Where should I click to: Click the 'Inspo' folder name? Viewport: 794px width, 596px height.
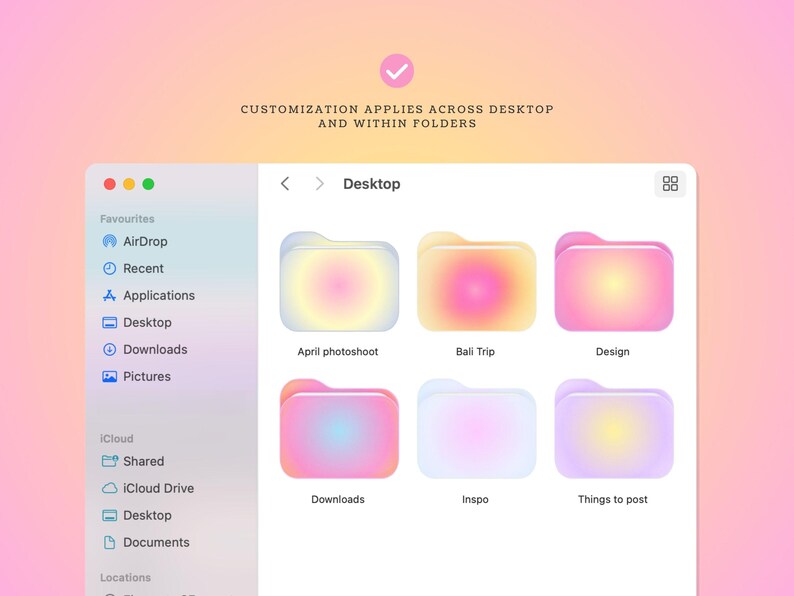[x=475, y=499]
